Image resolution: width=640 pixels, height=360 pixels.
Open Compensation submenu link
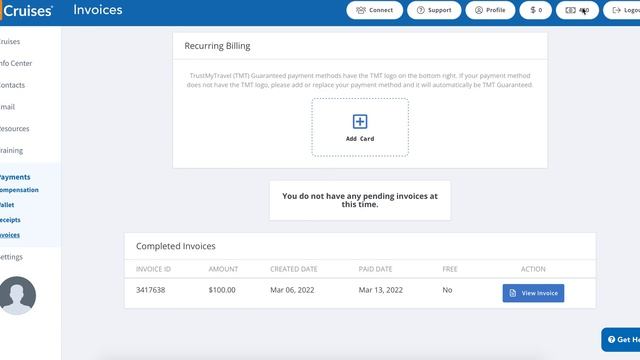pyautogui.click(x=19, y=190)
